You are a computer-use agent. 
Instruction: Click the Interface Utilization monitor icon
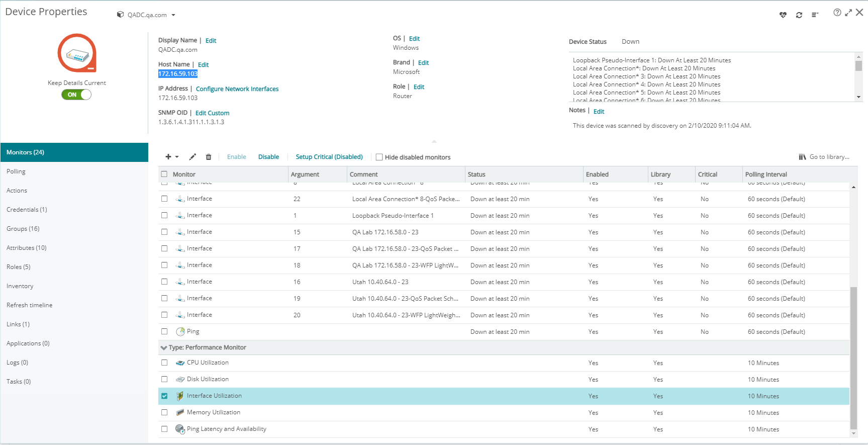pyautogui.click(x=180, y=396)
